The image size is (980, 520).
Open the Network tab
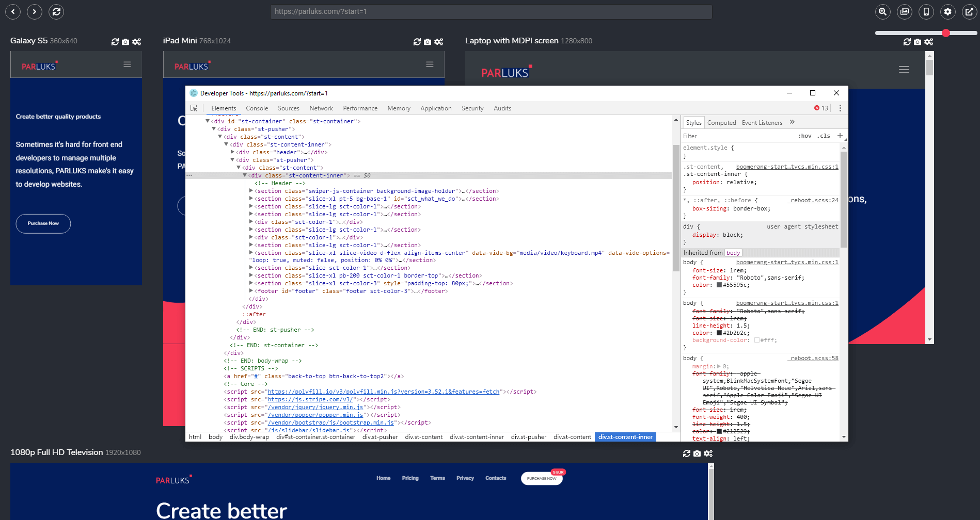click(321, 108)
